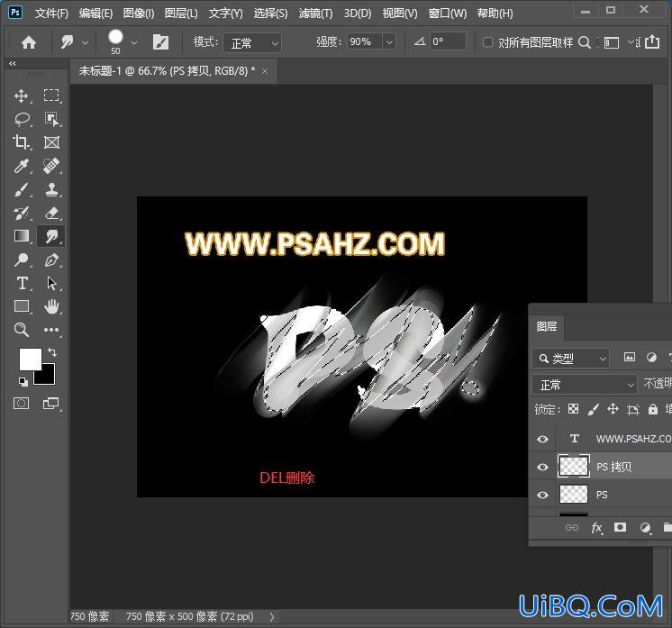Select the Crop tool
Screen dimensions: 672x628
(22, 142)
